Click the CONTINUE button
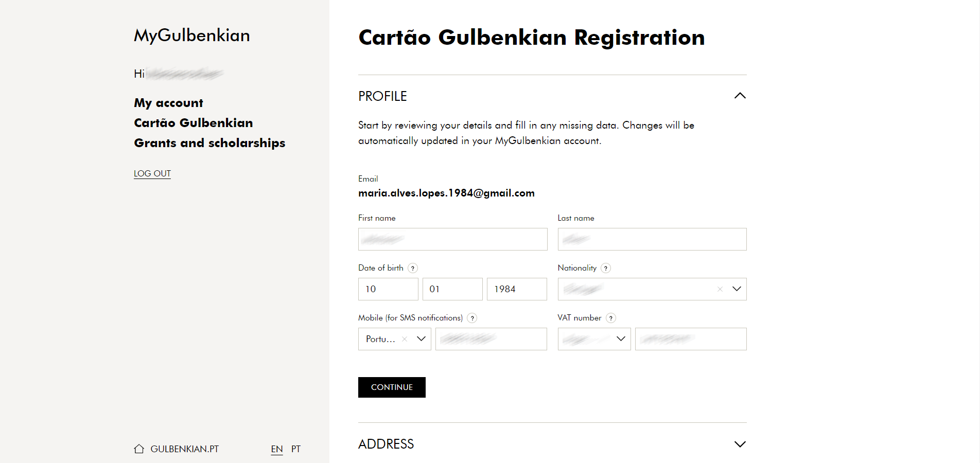The height and width of the screenshot is (463, 980). [x=392, y=387]
